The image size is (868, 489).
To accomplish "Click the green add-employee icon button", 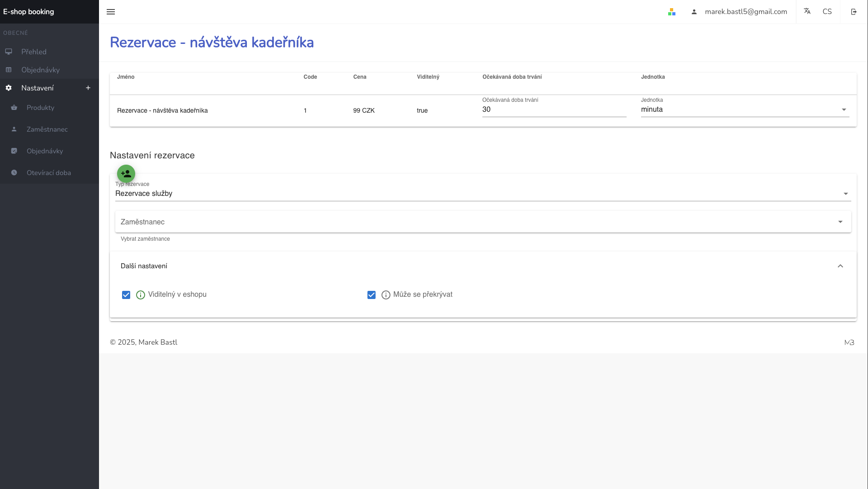I will pos(126,173).
